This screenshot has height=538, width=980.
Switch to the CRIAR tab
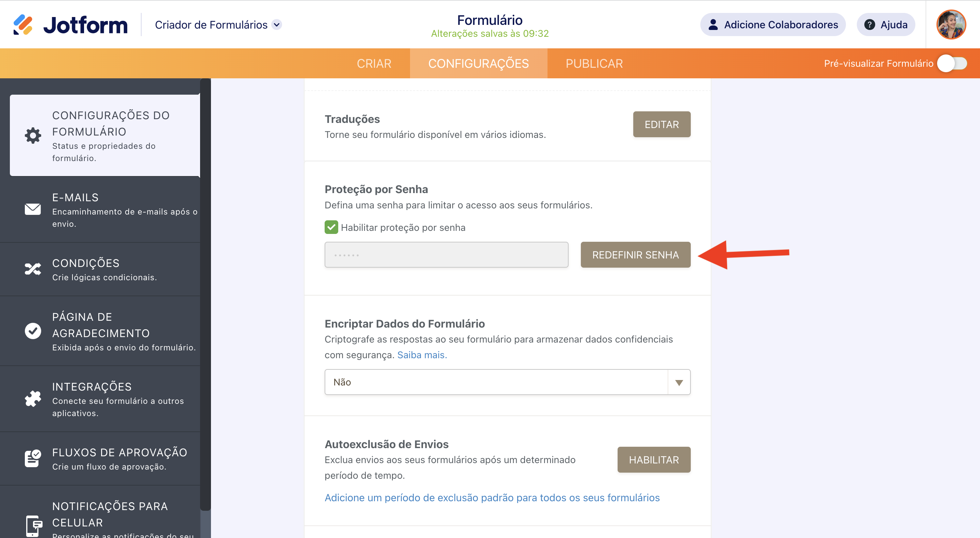click(374, 64)
